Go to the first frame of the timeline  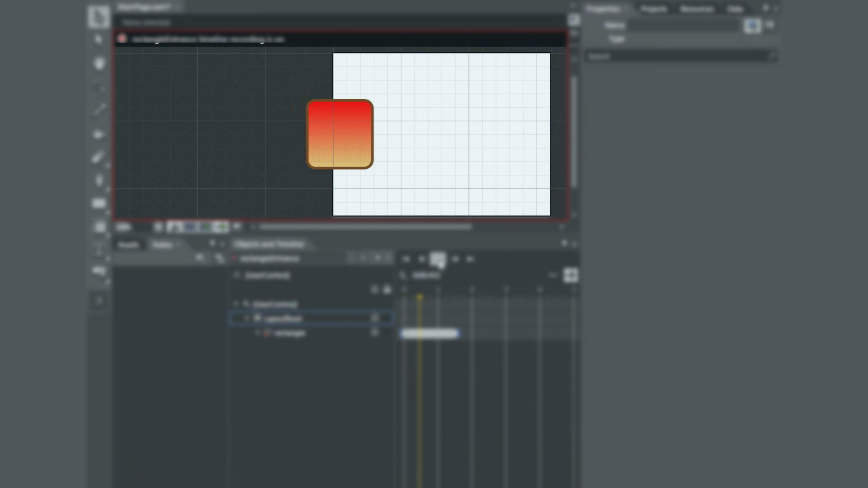[x=406, y=259]
